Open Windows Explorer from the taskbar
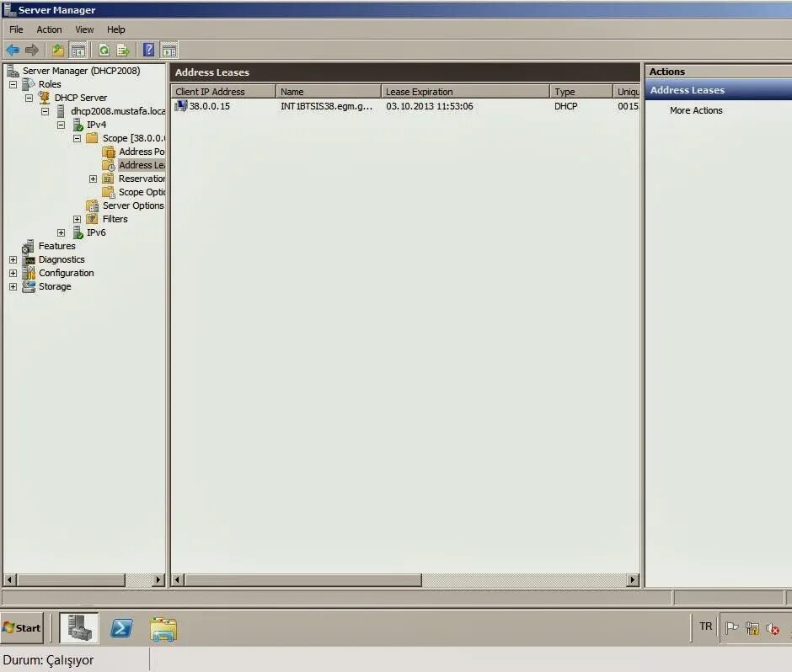 click(163, 629)
